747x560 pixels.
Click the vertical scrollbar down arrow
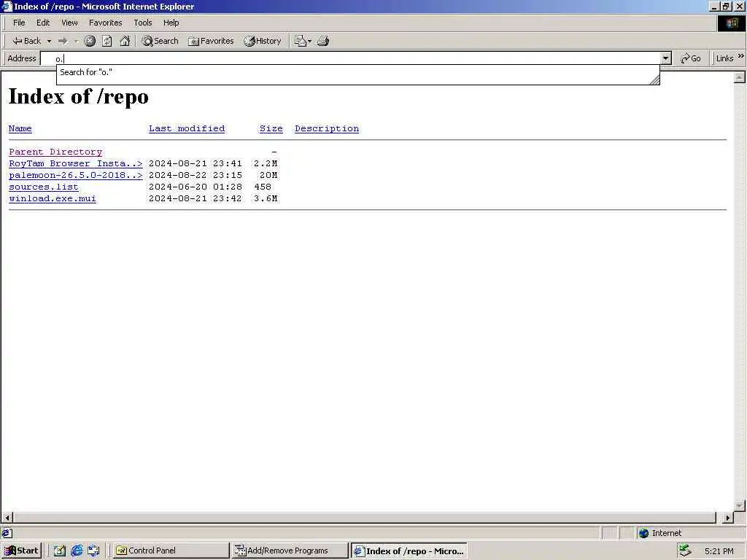click(x=740, y=506)
